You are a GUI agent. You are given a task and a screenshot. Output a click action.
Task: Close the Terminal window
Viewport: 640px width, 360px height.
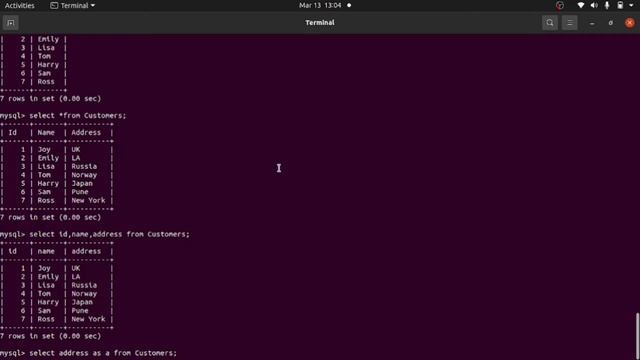pyautogui.click(x=630, y=23)
